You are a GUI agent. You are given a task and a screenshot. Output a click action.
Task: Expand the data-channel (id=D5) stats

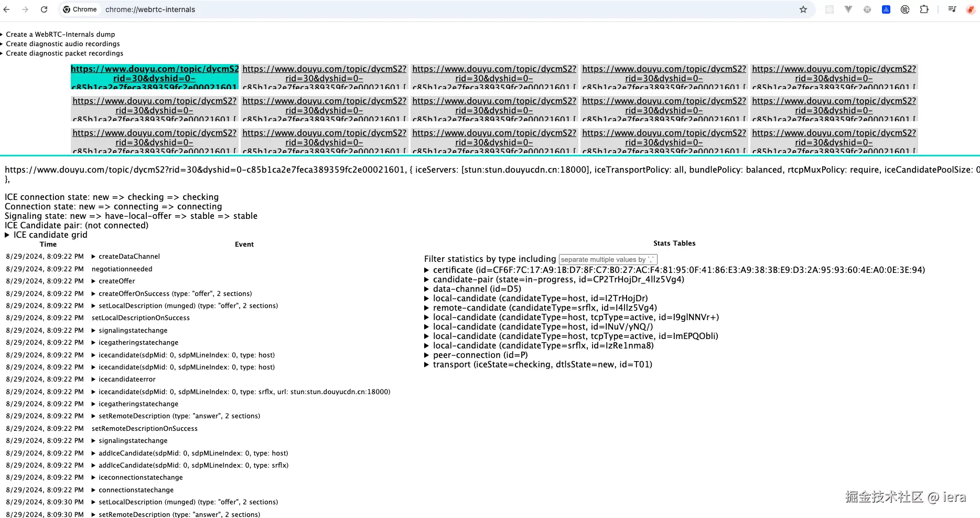[x=472, y=289]
